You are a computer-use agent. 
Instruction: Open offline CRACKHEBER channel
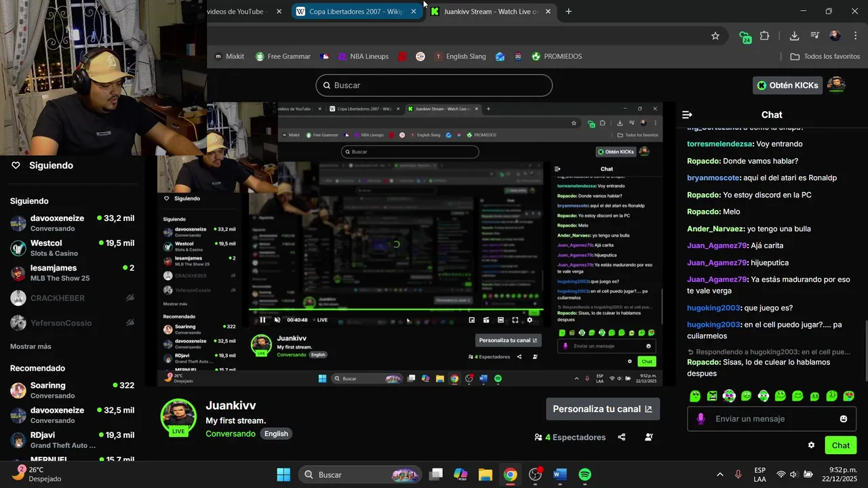point(72,298)
